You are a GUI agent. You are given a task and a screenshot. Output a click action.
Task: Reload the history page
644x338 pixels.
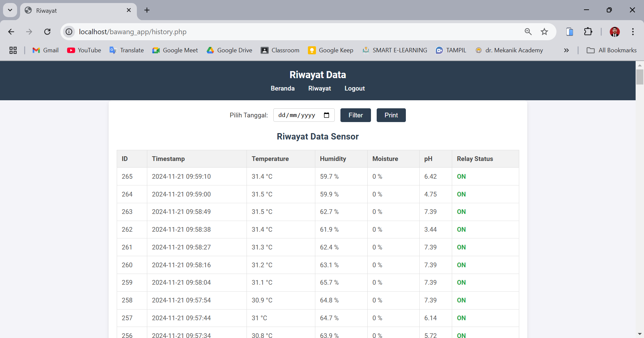coord(47,32)
